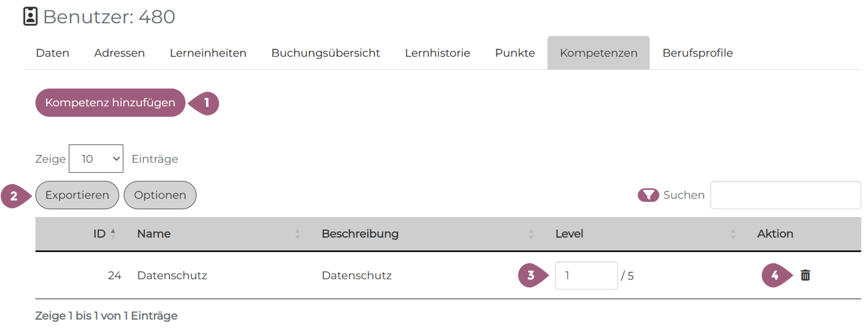868x331 pixels.
Task: Sort by Beschreibung column sort arrows
Action: pos(531,234)
